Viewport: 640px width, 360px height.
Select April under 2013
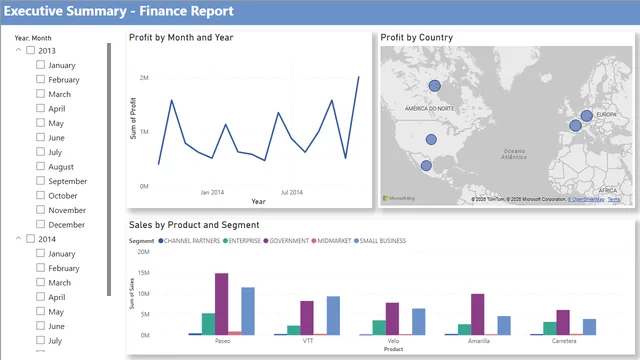40,108
